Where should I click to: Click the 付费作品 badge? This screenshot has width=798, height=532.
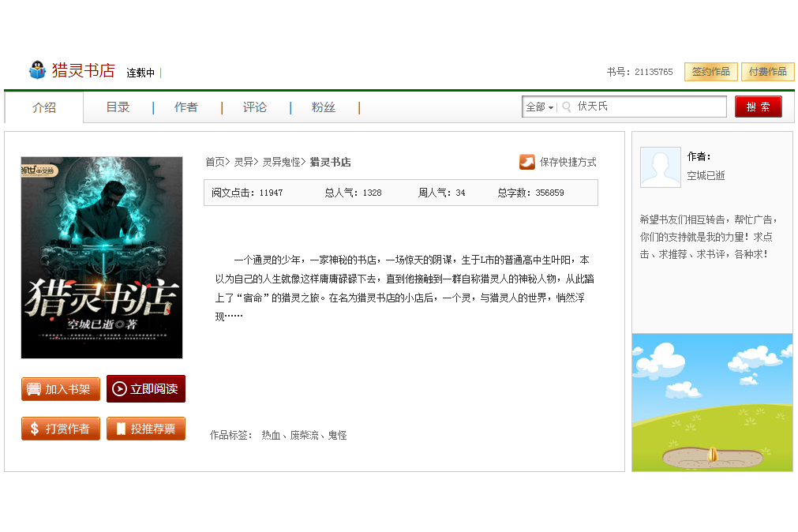coord(767,72)
